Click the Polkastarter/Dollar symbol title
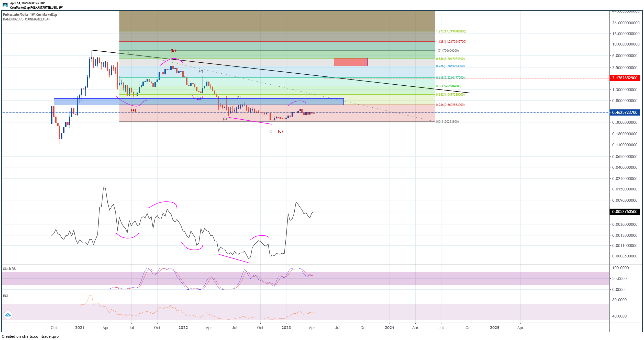Viewport: 644px width, 340px height. tap(30, 15)
